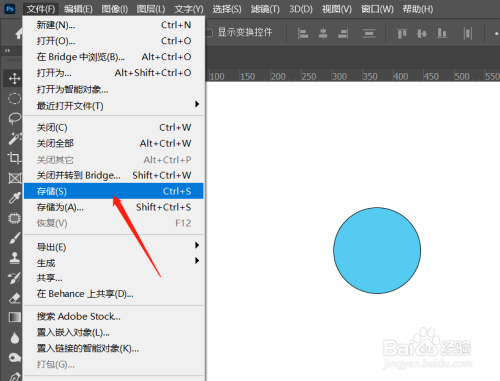The height and width of the screenshot is (381, 500).
Task: Select the Eraser tool
Action: click(14, 298)
